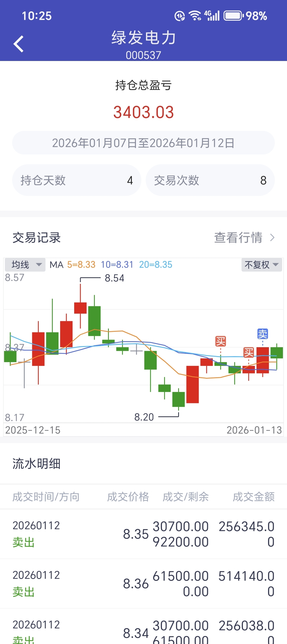This screenshot has width=287, height=644.
Task: Open the 均线 indicator dropdown
Action: pyautogui.click(x=25, y=265)
